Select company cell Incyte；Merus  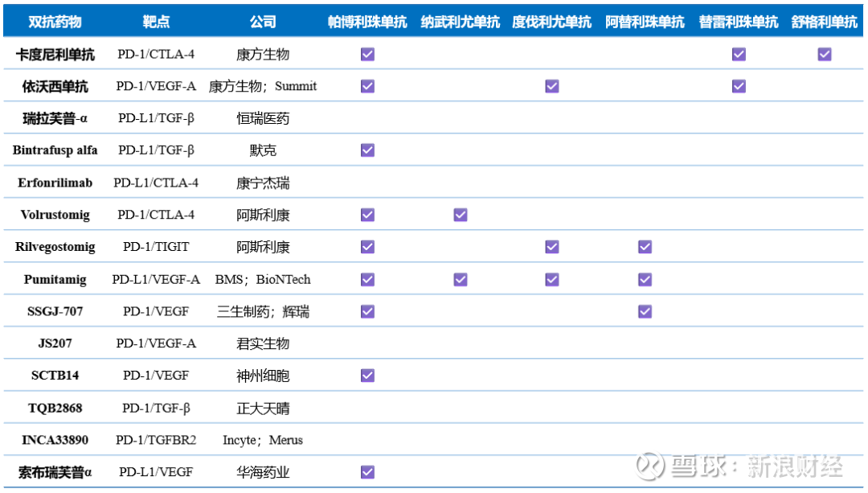262,441
